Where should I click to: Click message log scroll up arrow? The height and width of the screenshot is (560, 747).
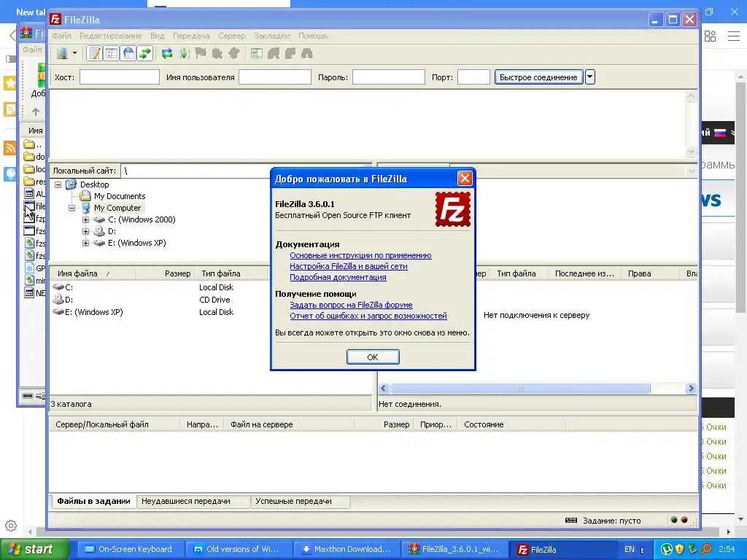click(x=692, y=96)
